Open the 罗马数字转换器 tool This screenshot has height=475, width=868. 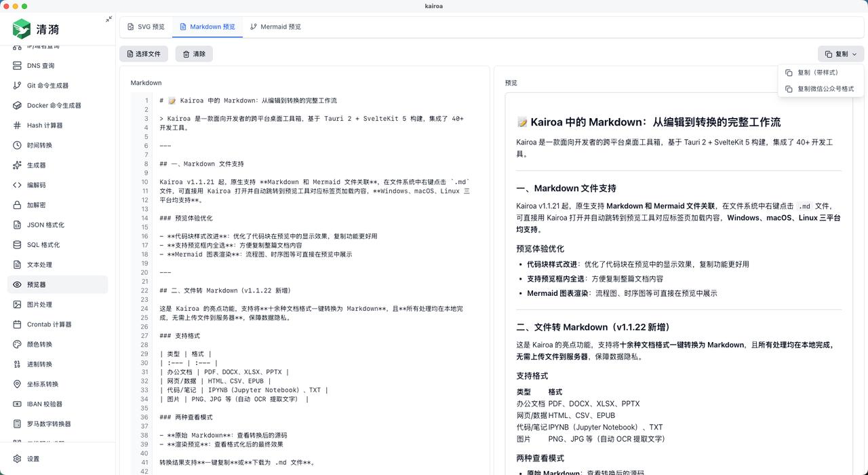pos(58,424)
